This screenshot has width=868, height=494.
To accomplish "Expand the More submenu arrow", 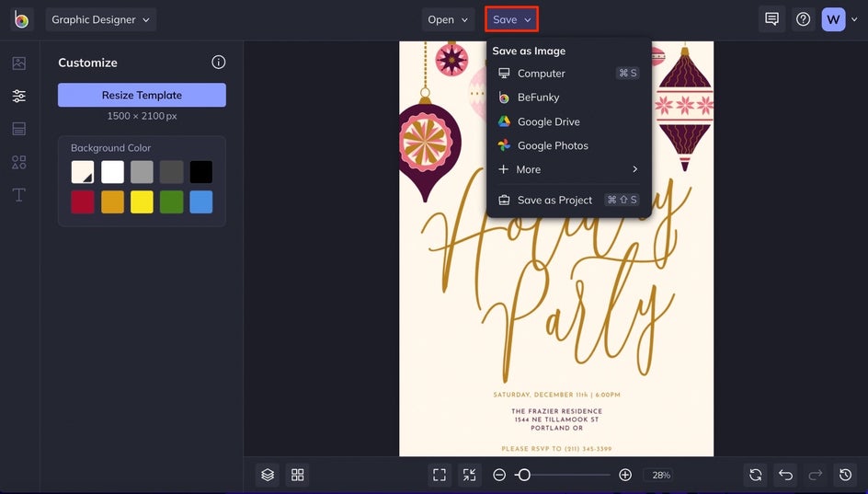I will tap(634, 169).
